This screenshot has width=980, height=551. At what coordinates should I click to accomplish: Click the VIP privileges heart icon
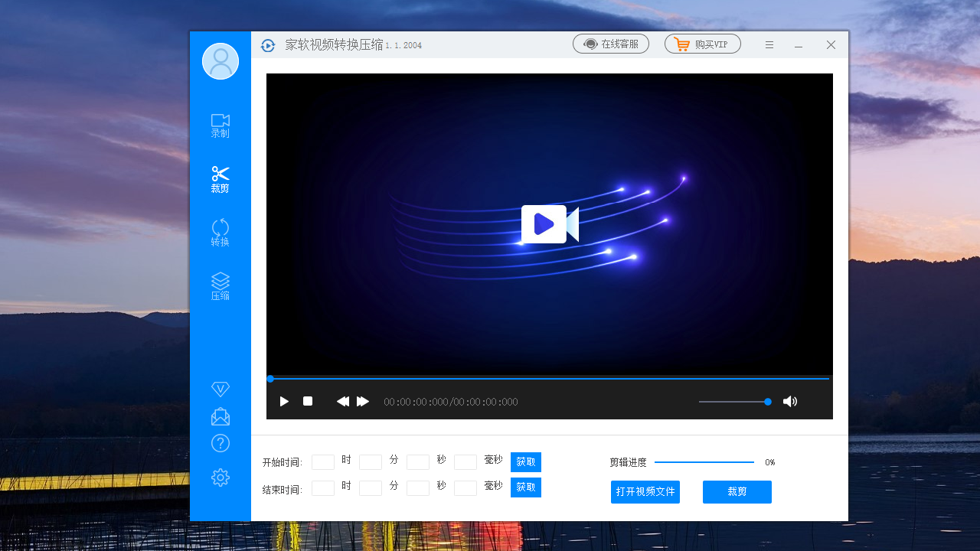tap(220, 389)
